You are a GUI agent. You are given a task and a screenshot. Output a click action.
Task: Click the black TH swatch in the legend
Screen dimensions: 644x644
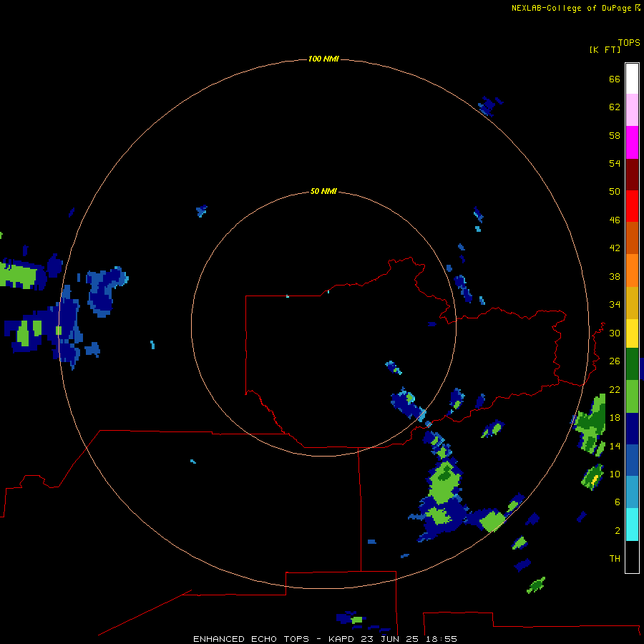point(632,557)
